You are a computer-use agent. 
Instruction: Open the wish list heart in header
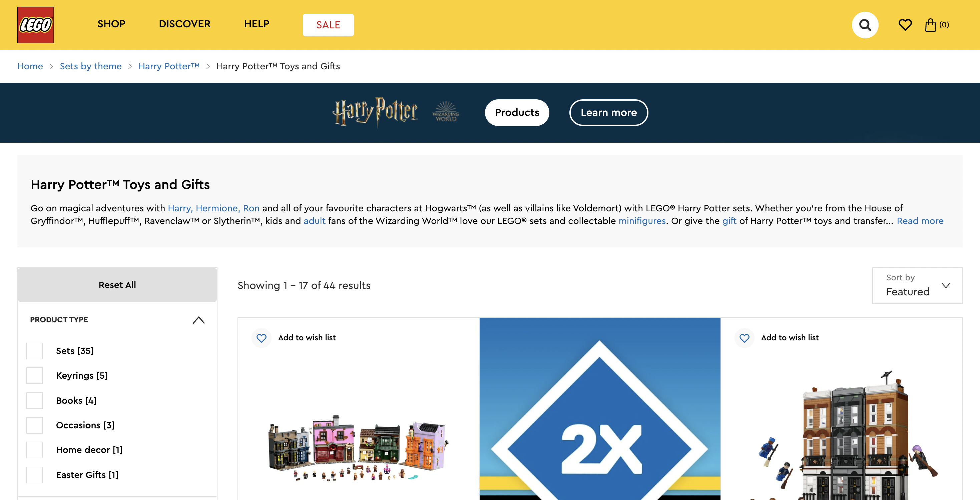(905, 25)
